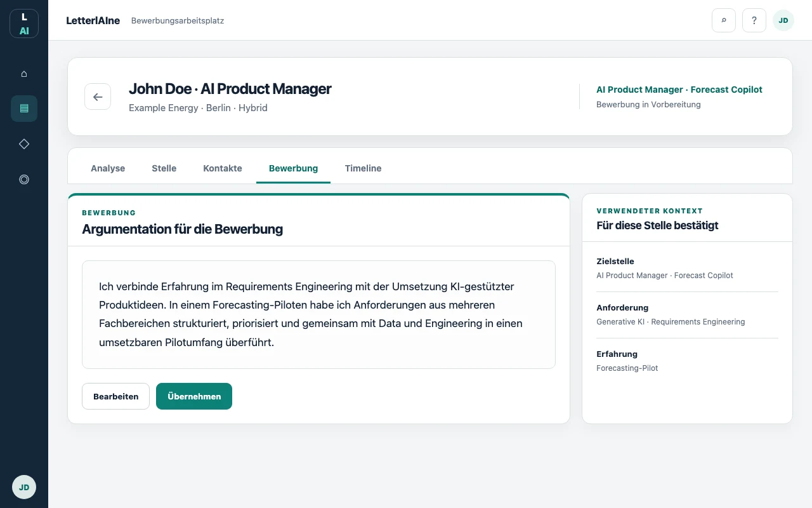Open the JD profile avatar in top bar
The height and width of the screenshot is (508, 812).
[783, 20]
